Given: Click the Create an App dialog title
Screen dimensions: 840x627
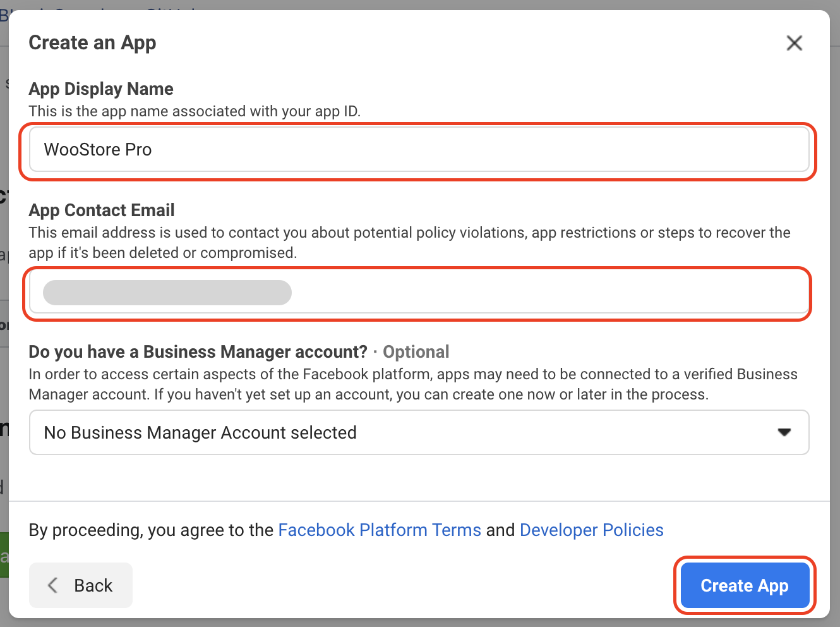Looking at the screenshot, I should [x=92, y=42].
